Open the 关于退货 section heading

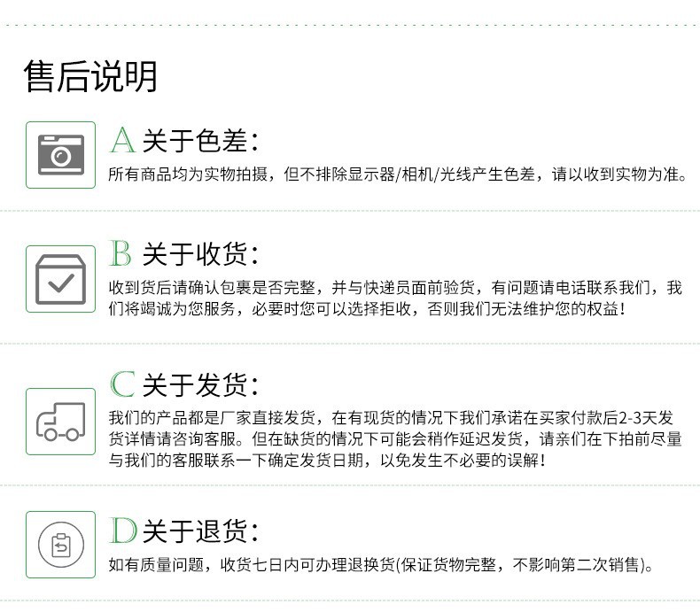[200, 531]
